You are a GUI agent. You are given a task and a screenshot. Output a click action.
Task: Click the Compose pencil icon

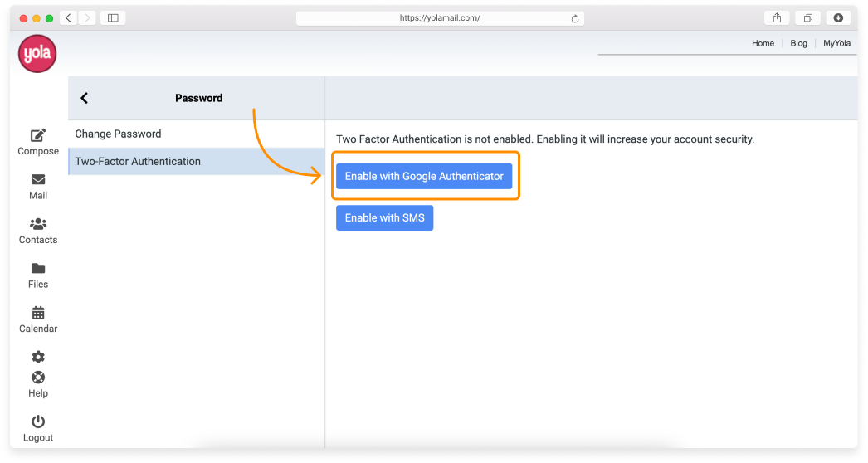click(x=38, y=136)
